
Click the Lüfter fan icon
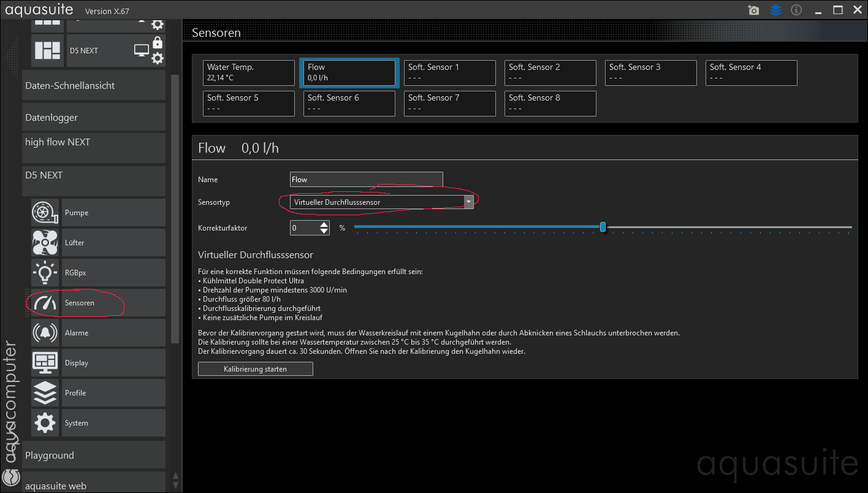coord(45,242)
